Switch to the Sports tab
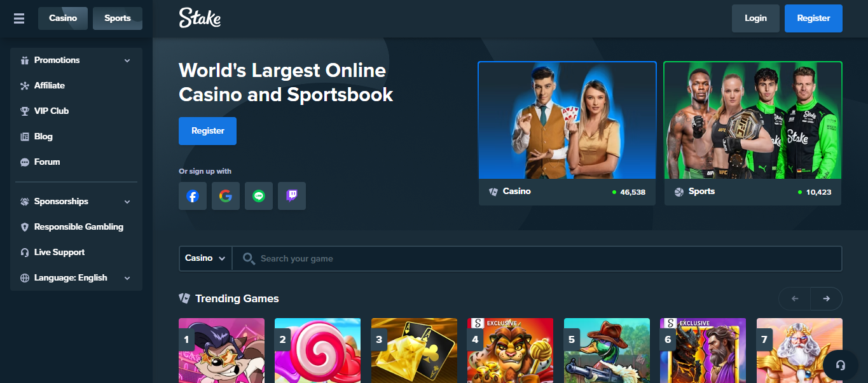Viewport: 868px width, 383px height. click(x=118, y=18)
